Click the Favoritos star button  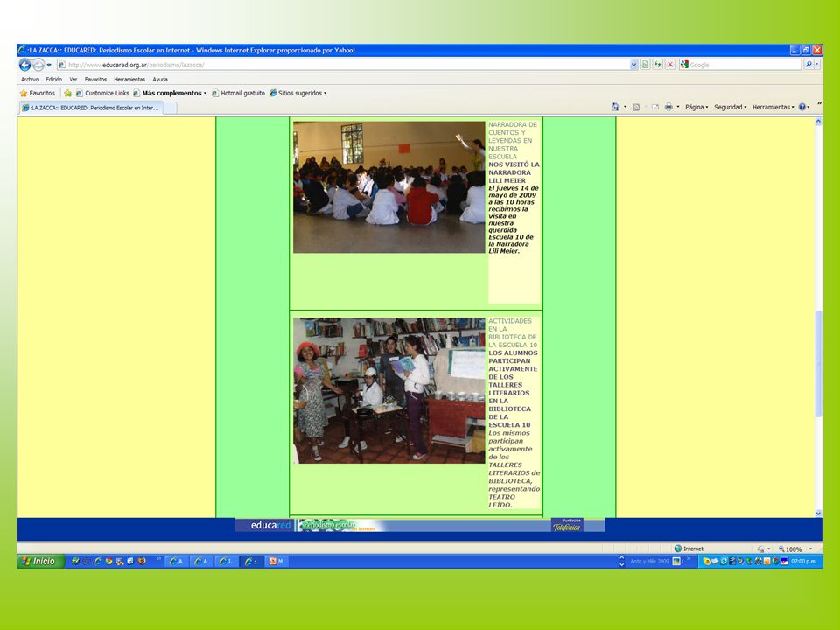click(x=37, y=94)
